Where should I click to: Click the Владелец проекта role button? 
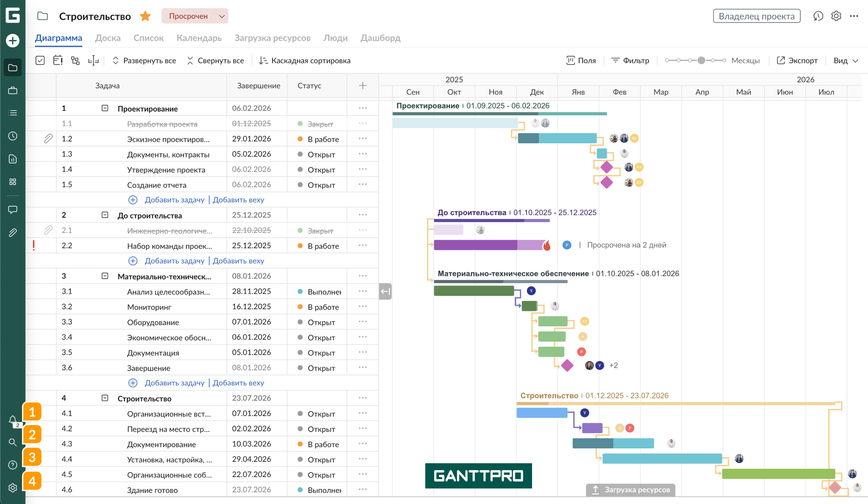click(x=756, y=16)
